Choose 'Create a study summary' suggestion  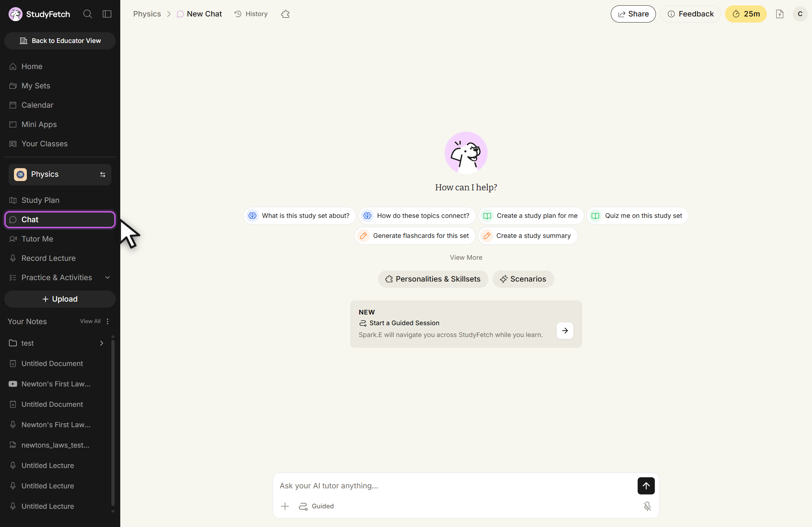(528, 236)
